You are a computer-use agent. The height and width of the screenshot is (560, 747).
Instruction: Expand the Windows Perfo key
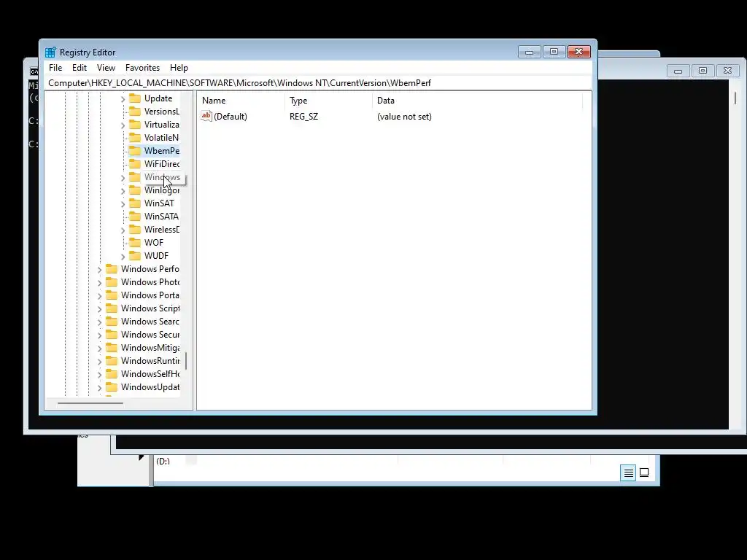[99, 270]
